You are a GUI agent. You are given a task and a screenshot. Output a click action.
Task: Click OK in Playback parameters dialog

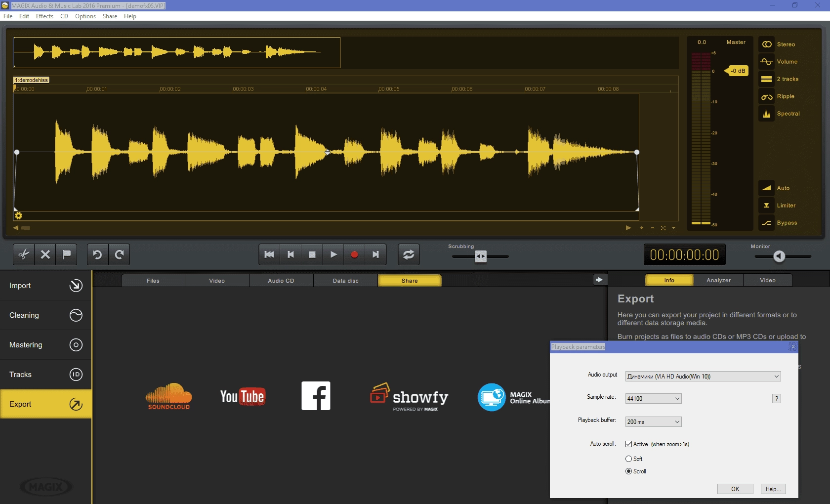735,489
